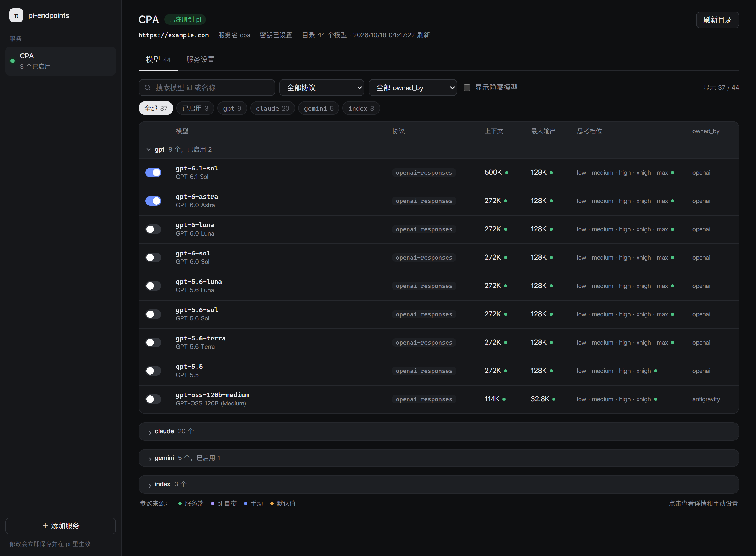Click the 添加服务 button
The image size is (756, 556).
tap(61, 526)
